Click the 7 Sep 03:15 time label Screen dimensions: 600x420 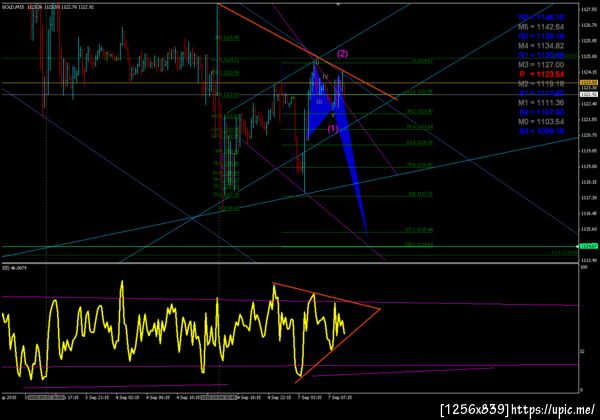coord(309,397)
